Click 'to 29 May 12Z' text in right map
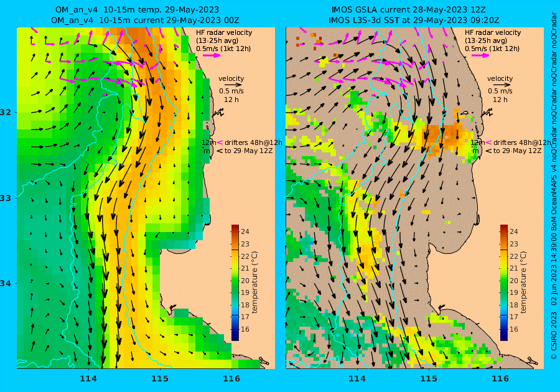560x392 pixels. click(x=518, y=151)
